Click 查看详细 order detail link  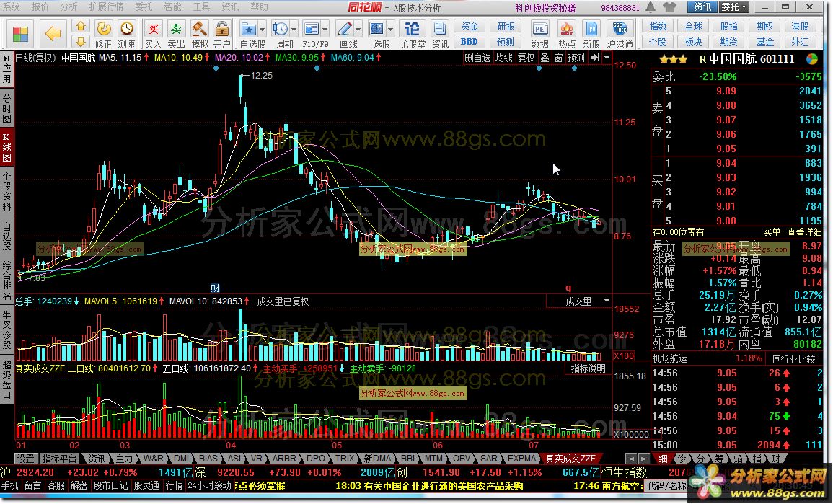tap(804, 232)
